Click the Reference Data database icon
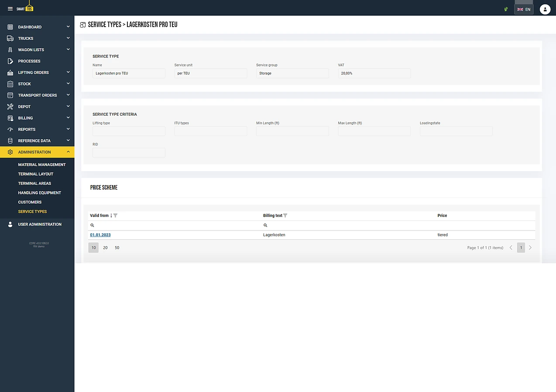 (10, 141)
